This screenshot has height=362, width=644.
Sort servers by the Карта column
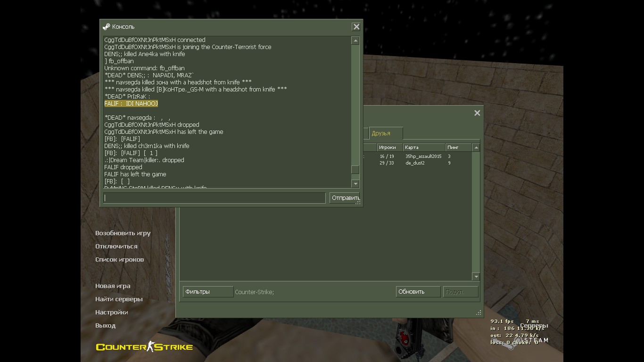(424, 148)
